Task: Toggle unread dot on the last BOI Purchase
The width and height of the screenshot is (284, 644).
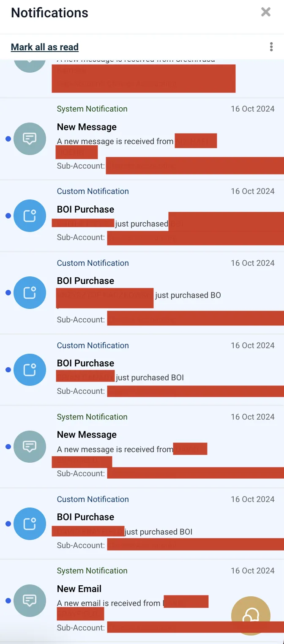Action: (8, 524)
